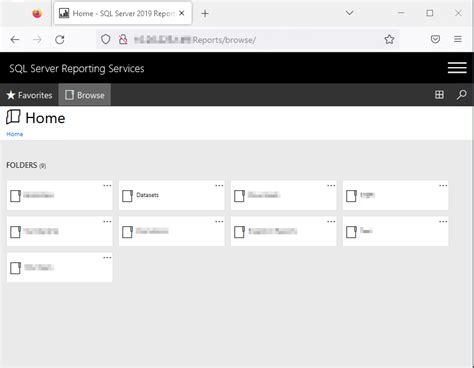Open a new tab with the plus button

(205, 13)
